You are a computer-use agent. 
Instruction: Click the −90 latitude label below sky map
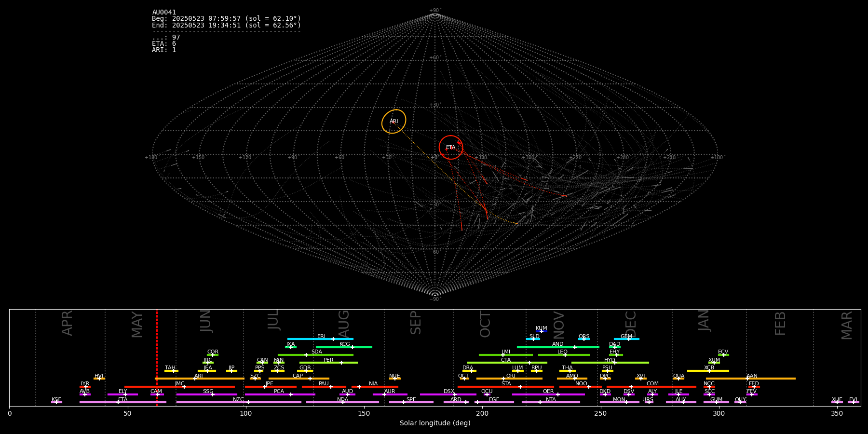tap(434, 299)
